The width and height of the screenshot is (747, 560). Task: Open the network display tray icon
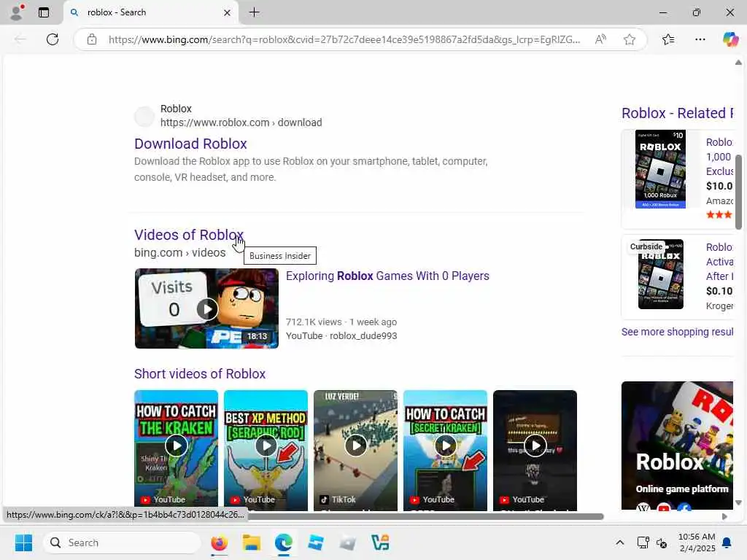point(643,542)
